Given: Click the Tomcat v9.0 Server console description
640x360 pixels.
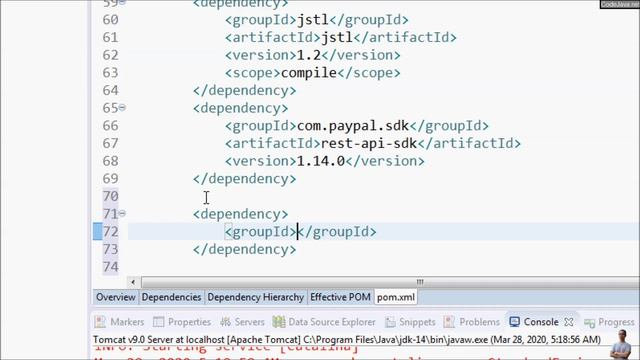Looking at the screenshot, I should coord(347,340).
